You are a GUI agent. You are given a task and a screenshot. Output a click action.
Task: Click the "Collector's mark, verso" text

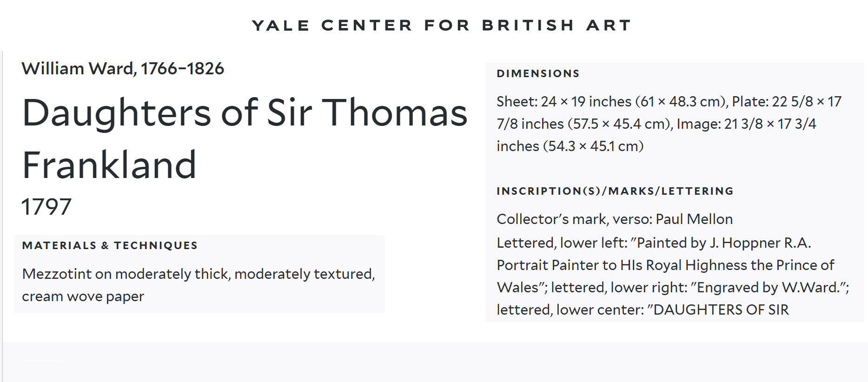click(574, 219)
